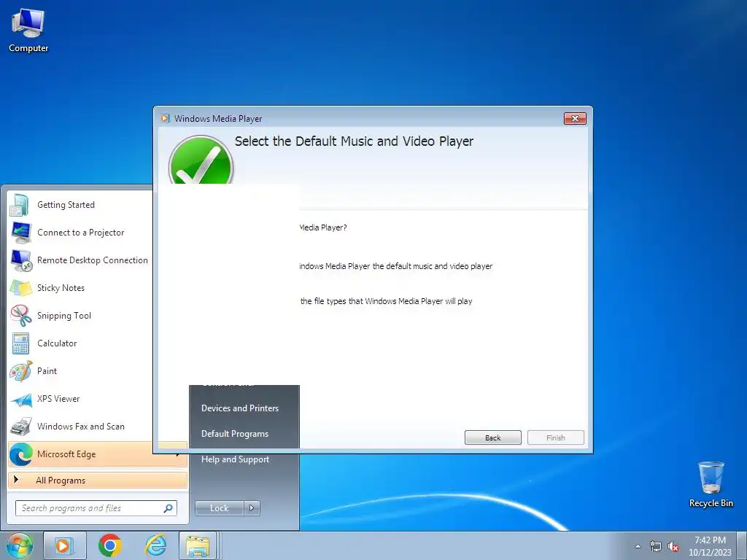747x560 pixels.
Task: Open the shutdown options arrow next to Lock
Action: coord(252,508)
